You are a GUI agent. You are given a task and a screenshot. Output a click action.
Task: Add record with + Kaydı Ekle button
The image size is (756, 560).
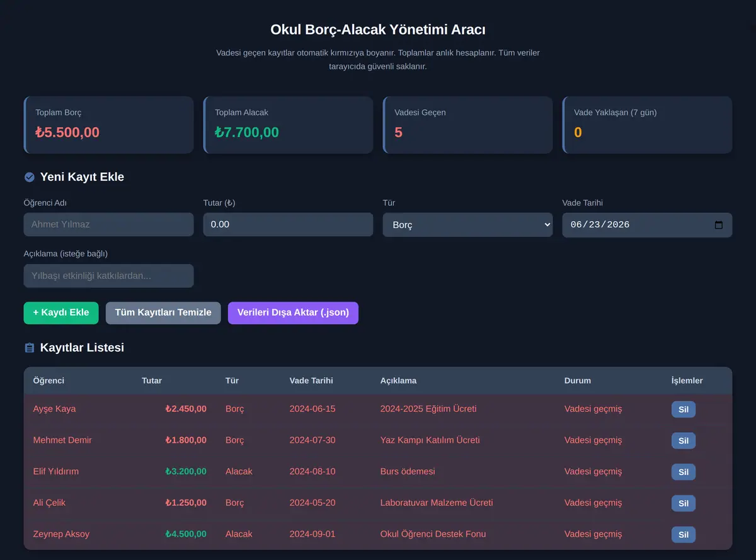point(61,313)
